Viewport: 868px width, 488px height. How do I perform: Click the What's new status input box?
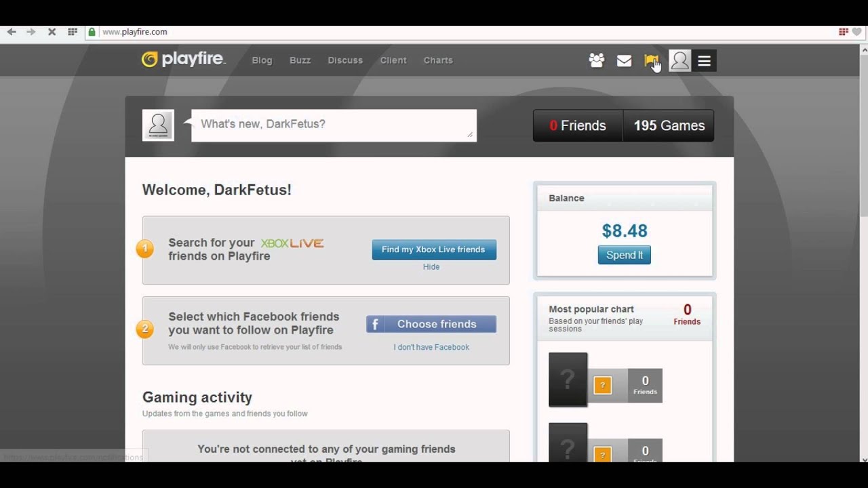coord(334,125)
